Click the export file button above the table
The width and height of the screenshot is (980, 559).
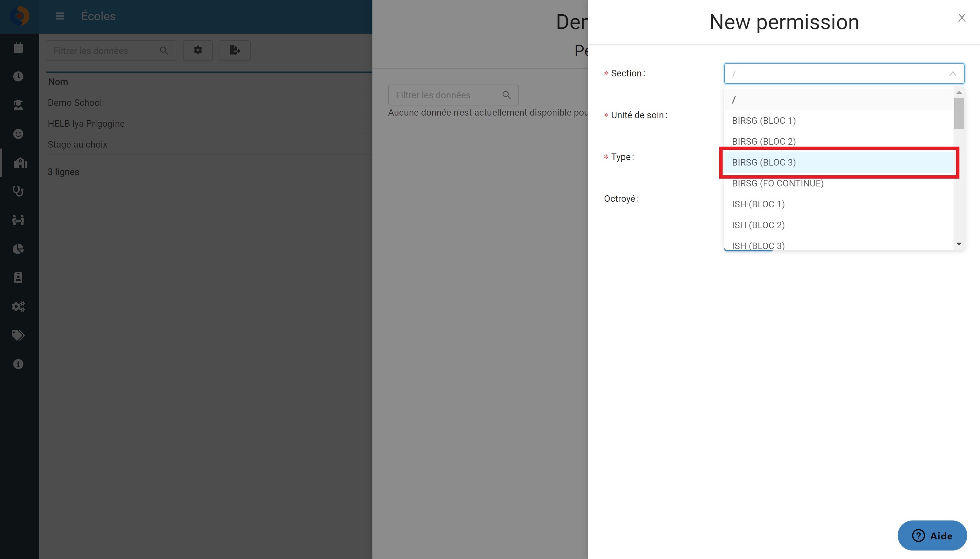click(235, 50)
